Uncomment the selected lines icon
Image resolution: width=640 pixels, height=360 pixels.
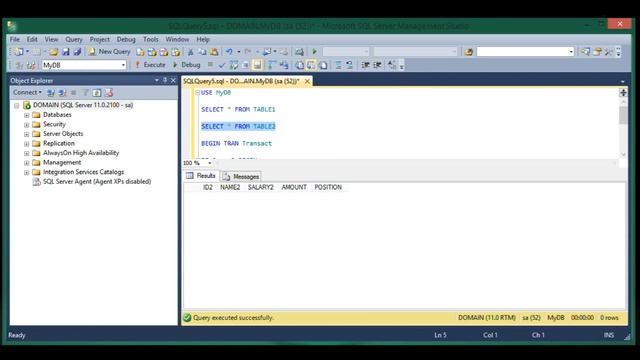(350, 65)
